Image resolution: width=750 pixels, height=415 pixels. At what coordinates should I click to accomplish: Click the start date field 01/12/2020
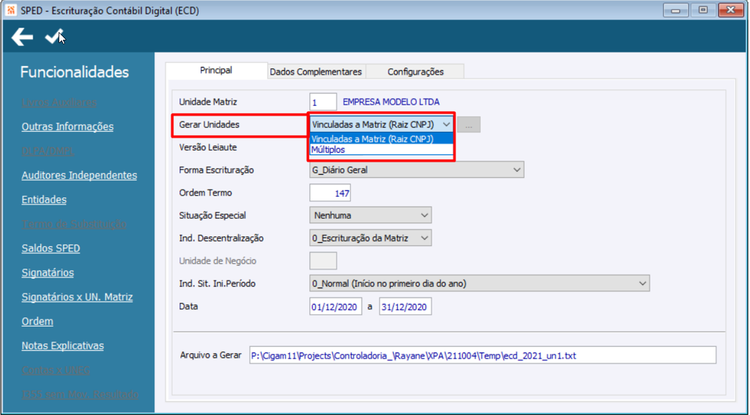335,306
